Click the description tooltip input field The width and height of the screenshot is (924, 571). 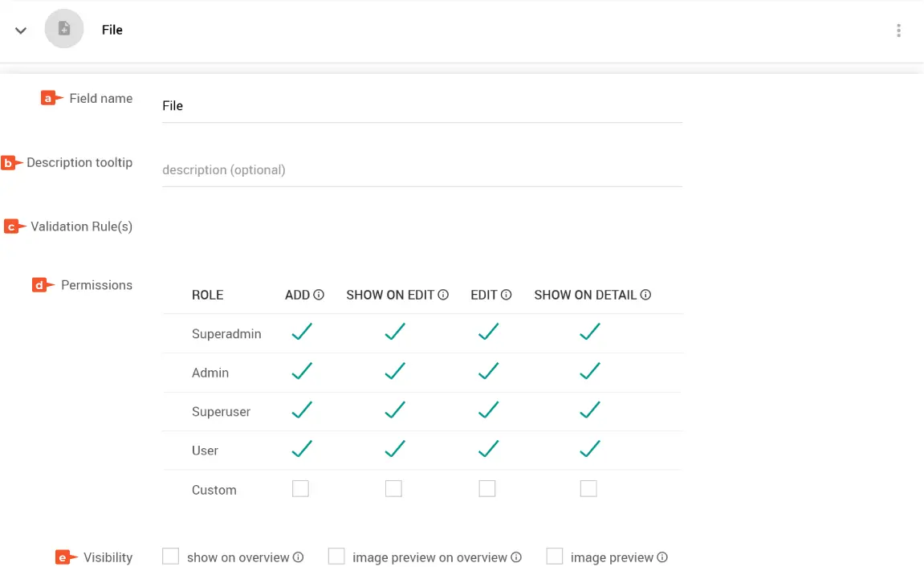(421, 170)
